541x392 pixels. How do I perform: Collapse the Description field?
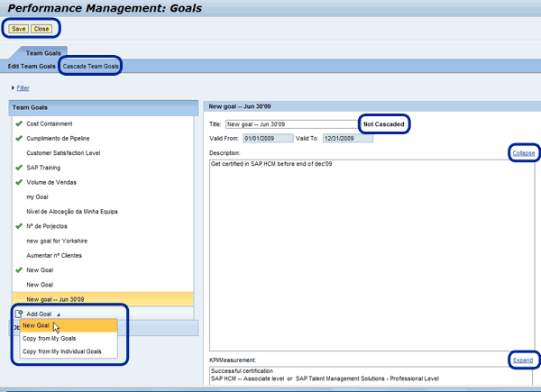tap(523, 153)
